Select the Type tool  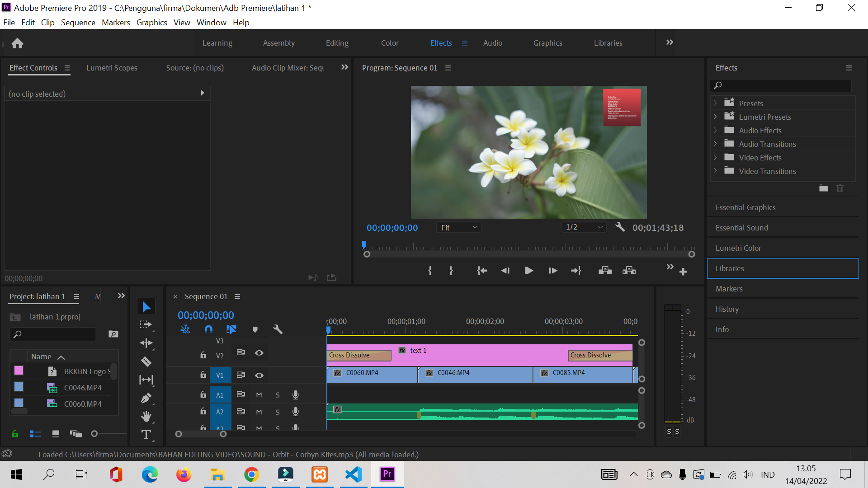[146, 435]
